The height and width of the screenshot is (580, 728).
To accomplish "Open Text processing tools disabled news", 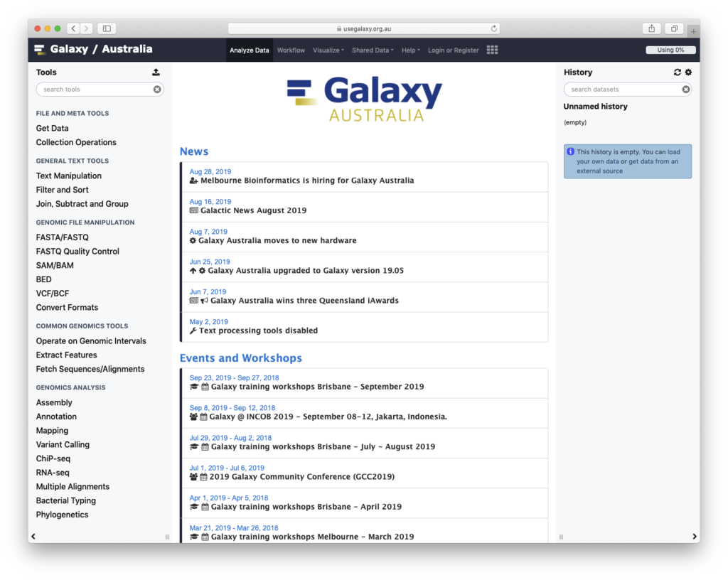I will pyautogui.click(x=258, y=331).
